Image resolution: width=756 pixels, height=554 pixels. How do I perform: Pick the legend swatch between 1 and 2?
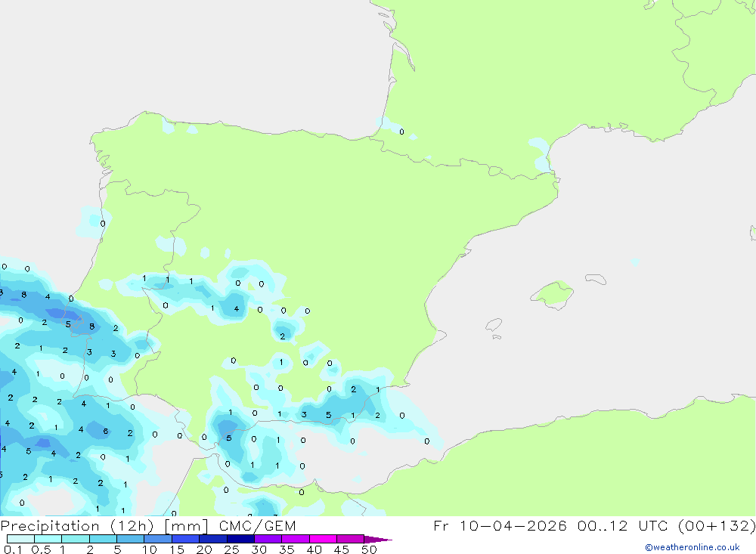[x=76, y=539]
